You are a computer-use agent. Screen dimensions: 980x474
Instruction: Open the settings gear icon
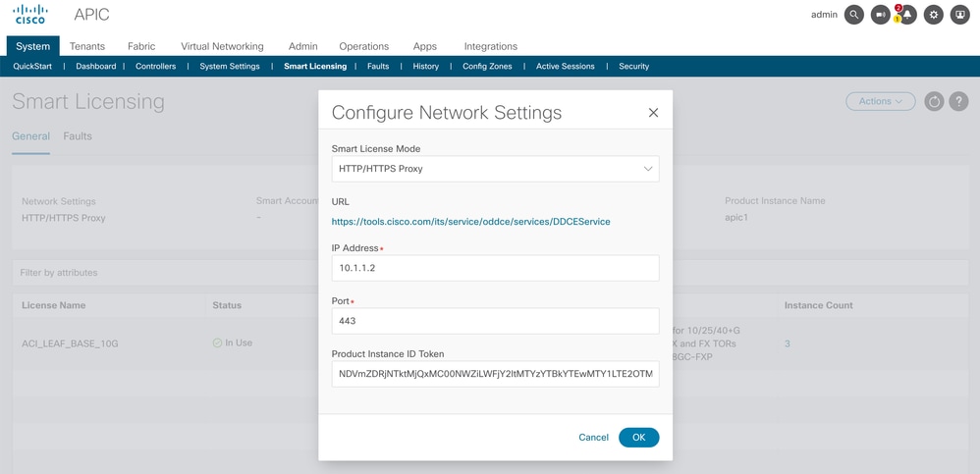(934, 15)
